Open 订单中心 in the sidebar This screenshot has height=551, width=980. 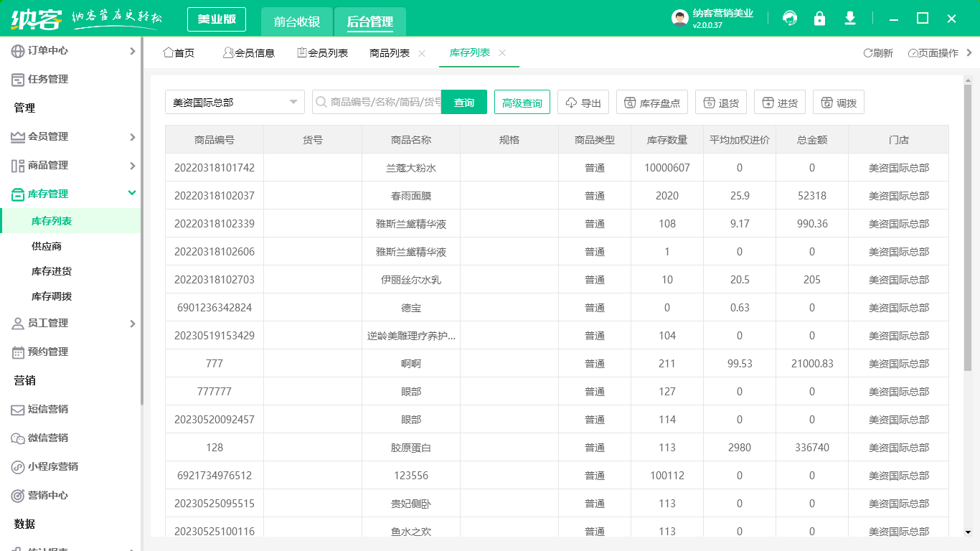click(48, 51)
